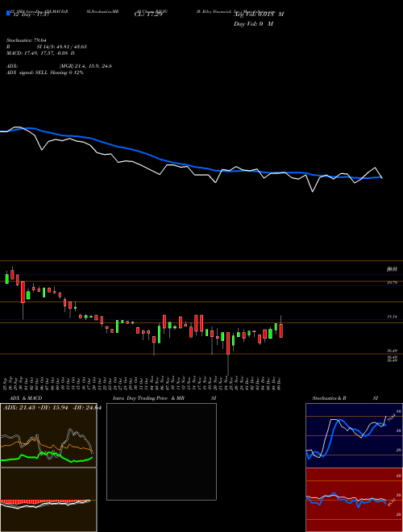Screen dimensions: 403x532
Task: Click the 'ADX signal: SELL' text
Action: (44, 73)
